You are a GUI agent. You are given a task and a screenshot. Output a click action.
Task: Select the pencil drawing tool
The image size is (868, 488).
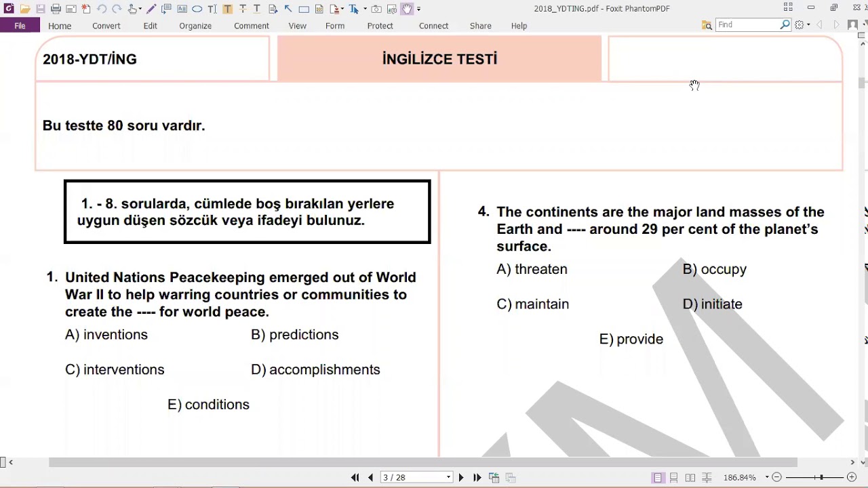click(151, 9)
